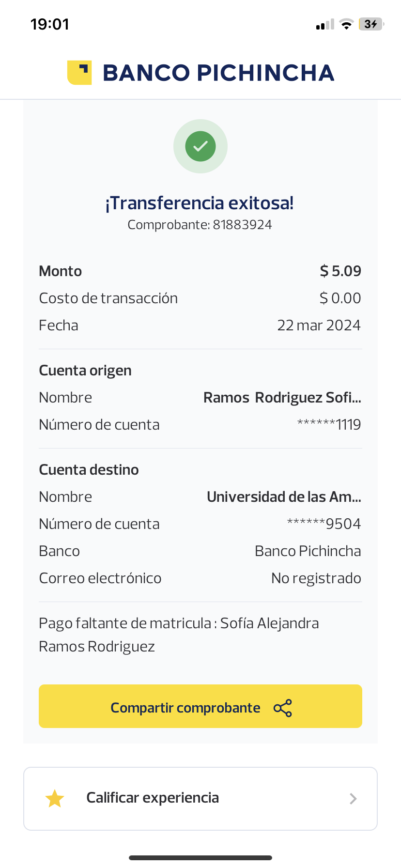
Task: Tap the destination account number ending 9504
Action: [324, 524]
